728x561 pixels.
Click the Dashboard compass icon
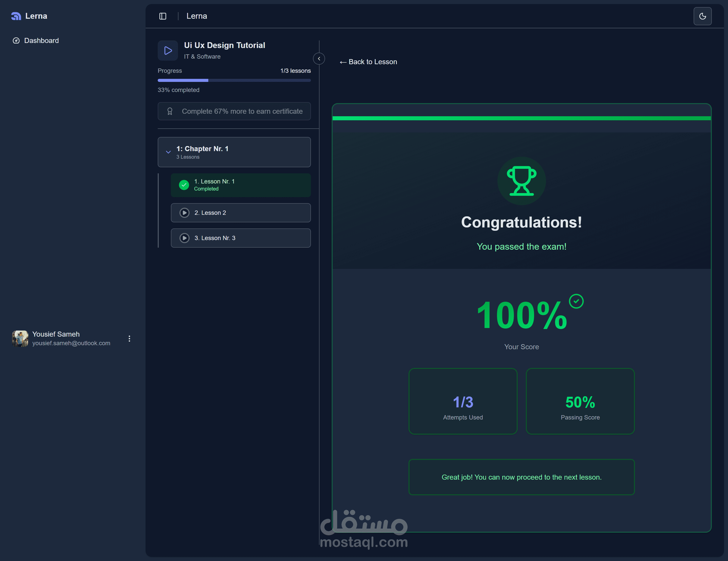[x=16, y=41]
